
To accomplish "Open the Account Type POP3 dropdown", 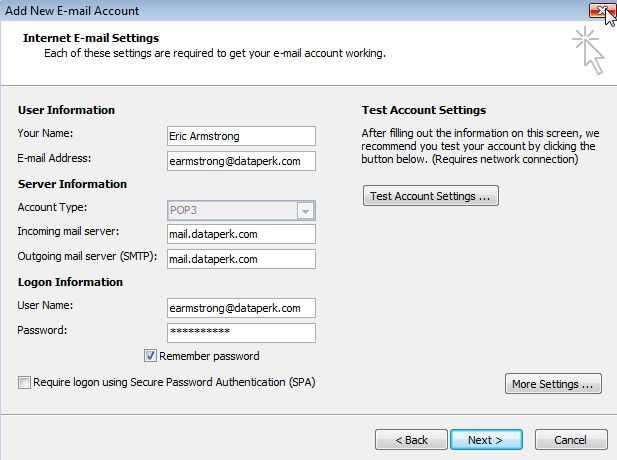I will (x=241, y=210).
